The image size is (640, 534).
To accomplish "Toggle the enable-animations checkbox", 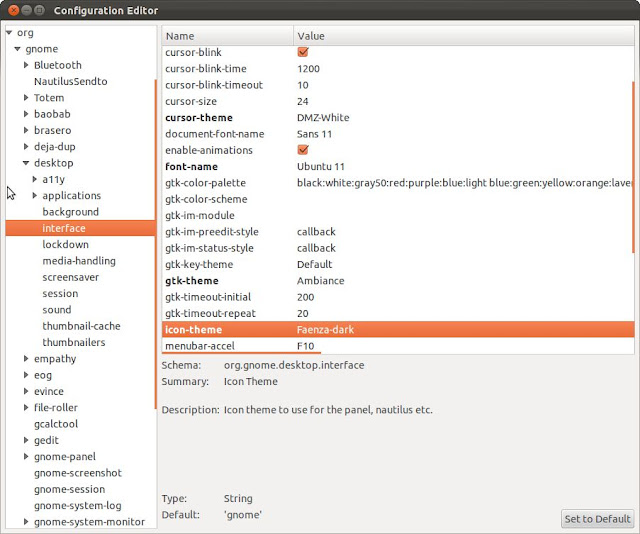I will (x=303, y=150).
